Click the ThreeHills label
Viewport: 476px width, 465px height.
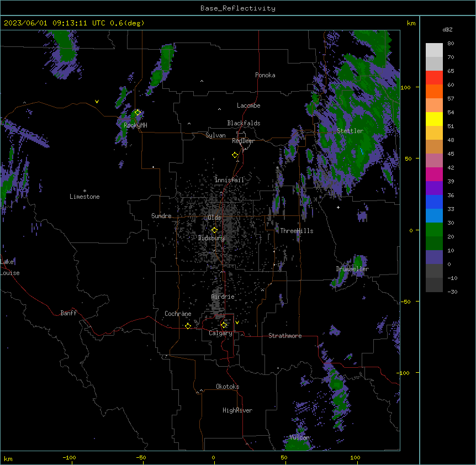[x=297, y=231]
